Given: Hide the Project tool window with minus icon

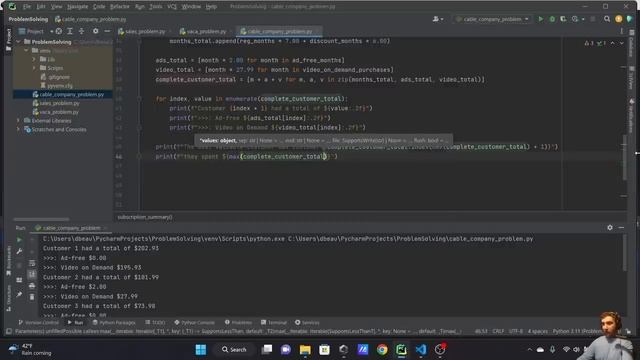Looking at the screenshot, I should point(107,31).
